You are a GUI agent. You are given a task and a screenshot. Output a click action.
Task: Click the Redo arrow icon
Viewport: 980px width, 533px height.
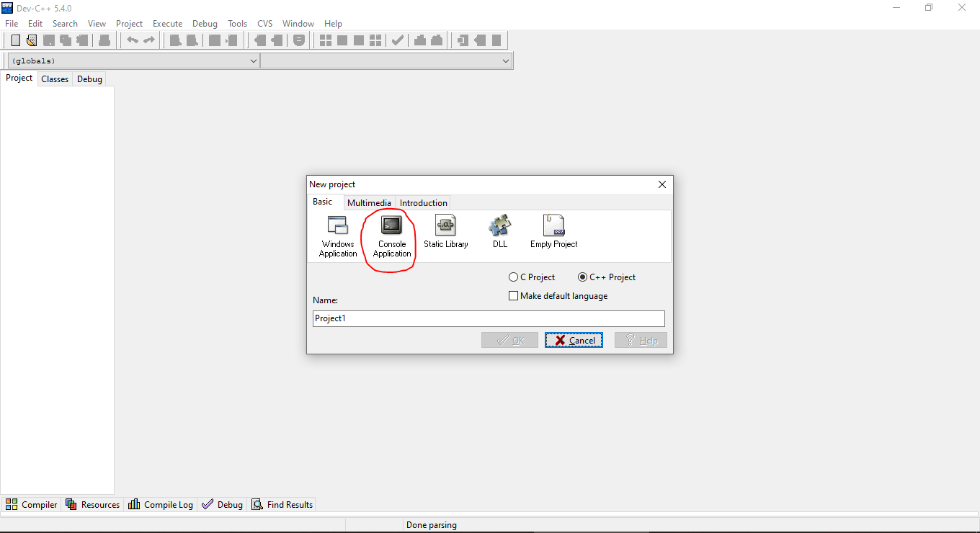coord(149,40)
